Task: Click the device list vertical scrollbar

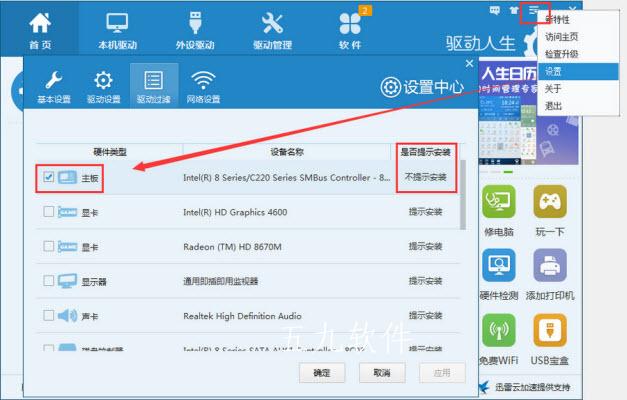Action: tap(463, 195)
